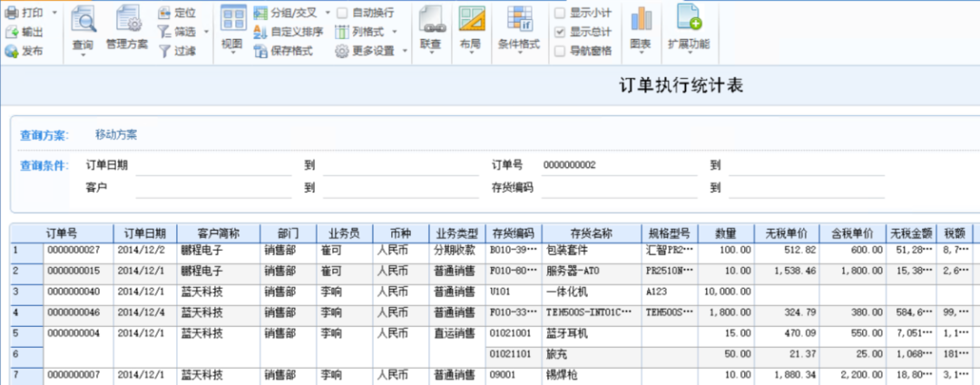Screen dimensions: 980x385
Task: Click the 存货名称 column header
Action: click(x=592, y=233)
